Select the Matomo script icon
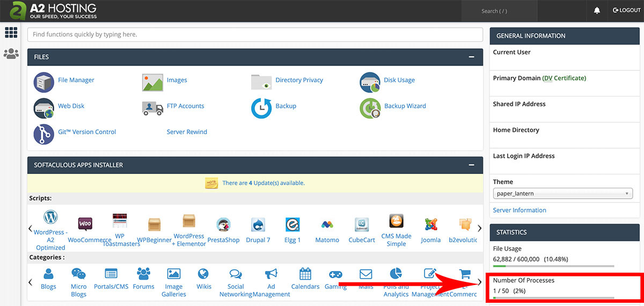 coord(327,224)
